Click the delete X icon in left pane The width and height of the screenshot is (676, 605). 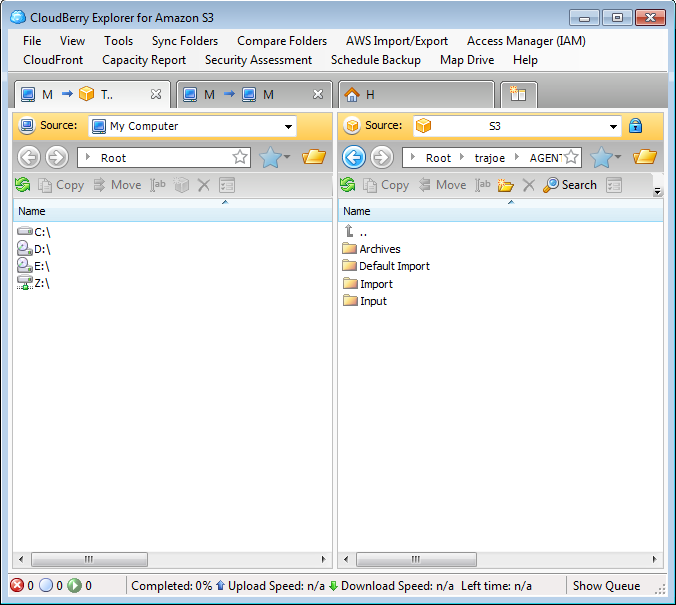pos(203,185)
